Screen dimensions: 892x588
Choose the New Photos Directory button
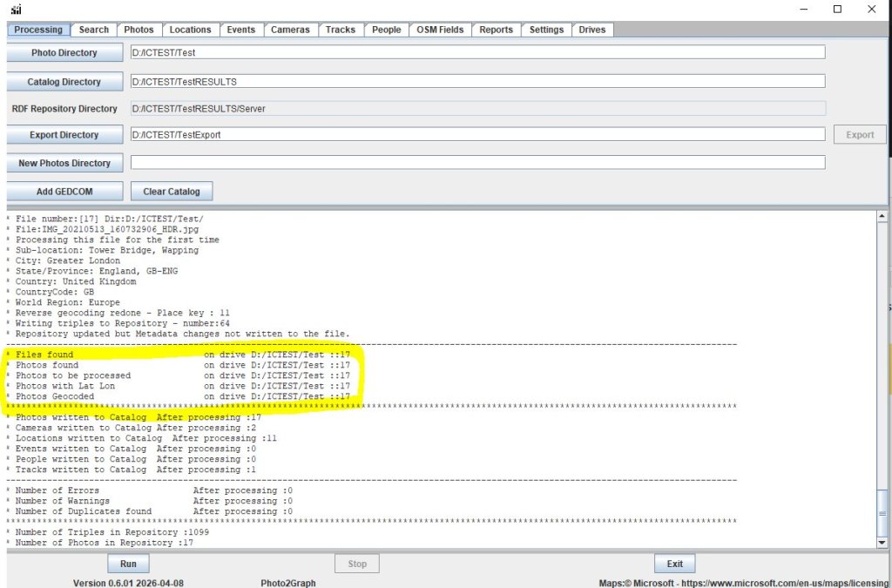tap(64, 163)
